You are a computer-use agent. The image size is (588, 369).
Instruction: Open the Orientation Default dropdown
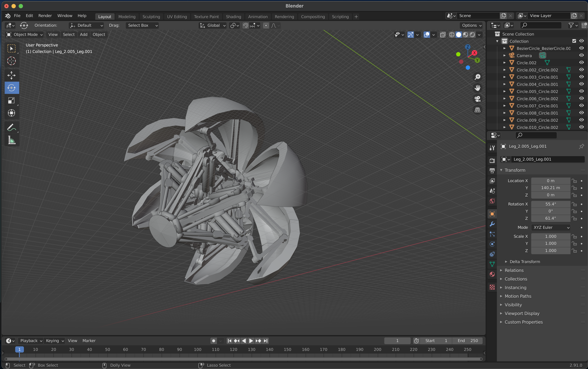click(x=86, y=25)
